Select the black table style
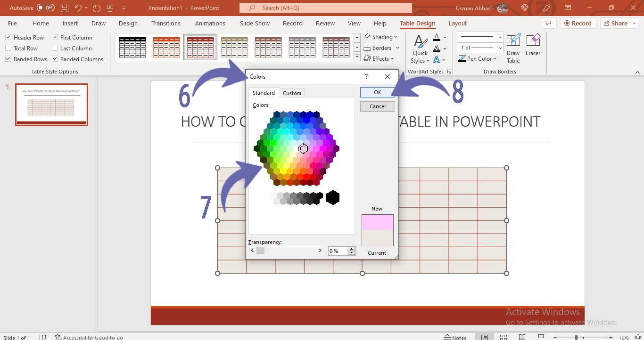The image size is (644, 340). click(x=132, y=47)
